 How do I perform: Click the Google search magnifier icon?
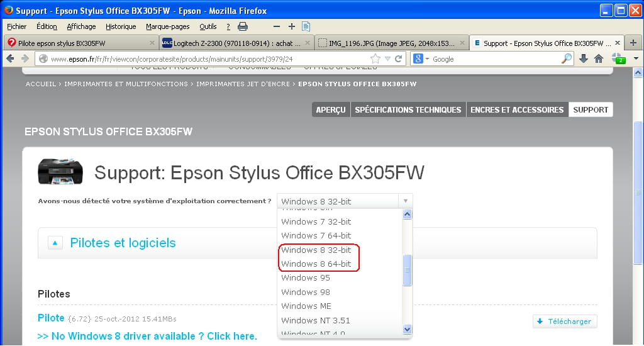tap(567, 59)
